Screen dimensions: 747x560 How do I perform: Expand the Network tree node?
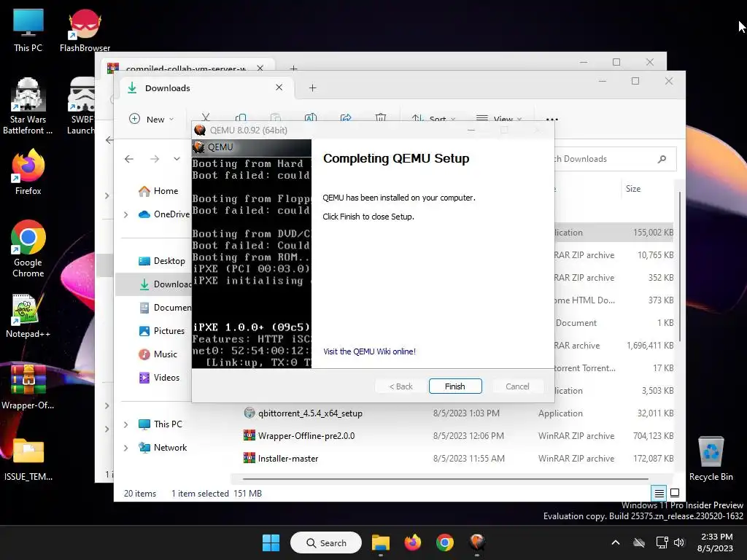[x=125, y=448]
